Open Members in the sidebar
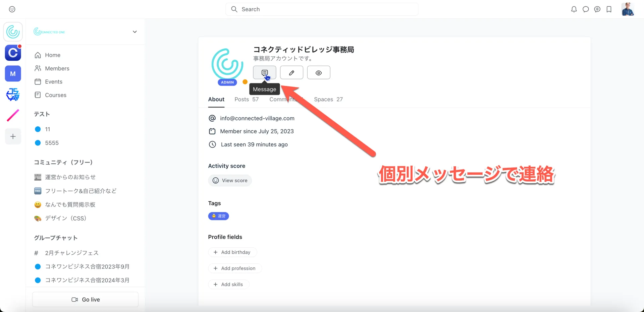The height and width of the screenshot is (312, 644). (x=57, y=68)
